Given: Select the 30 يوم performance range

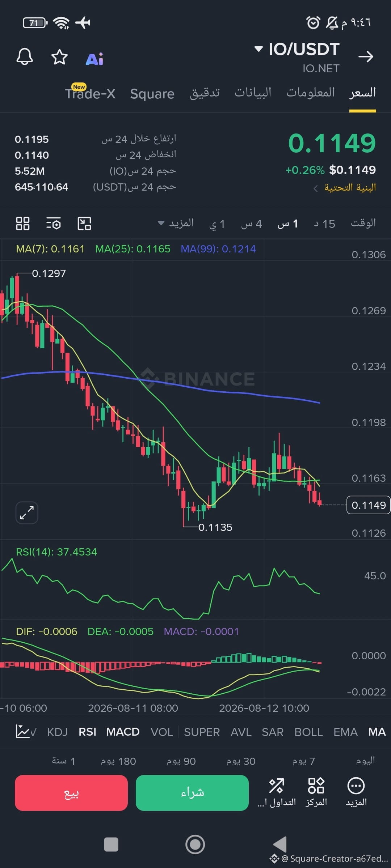Looking at the screenshot, I should pyautogui.click(x=241, y=761).
